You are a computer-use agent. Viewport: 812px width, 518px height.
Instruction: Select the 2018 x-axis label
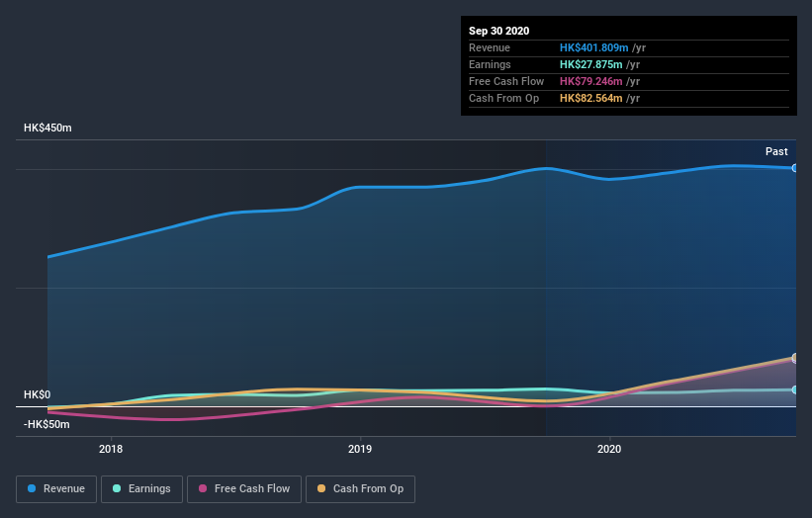[x=111, y=449]
